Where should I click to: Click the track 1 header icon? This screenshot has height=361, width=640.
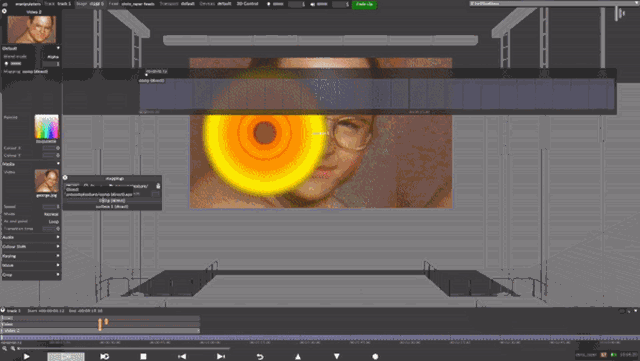pyautogui.click(x=3, y=310)
